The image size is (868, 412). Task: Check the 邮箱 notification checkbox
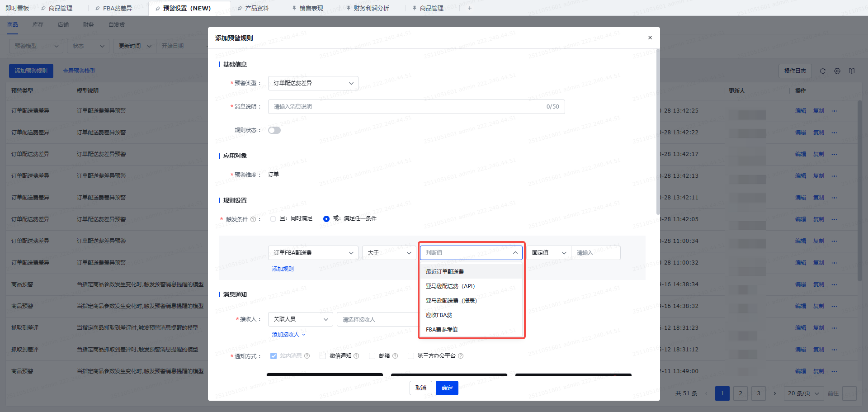372,356
